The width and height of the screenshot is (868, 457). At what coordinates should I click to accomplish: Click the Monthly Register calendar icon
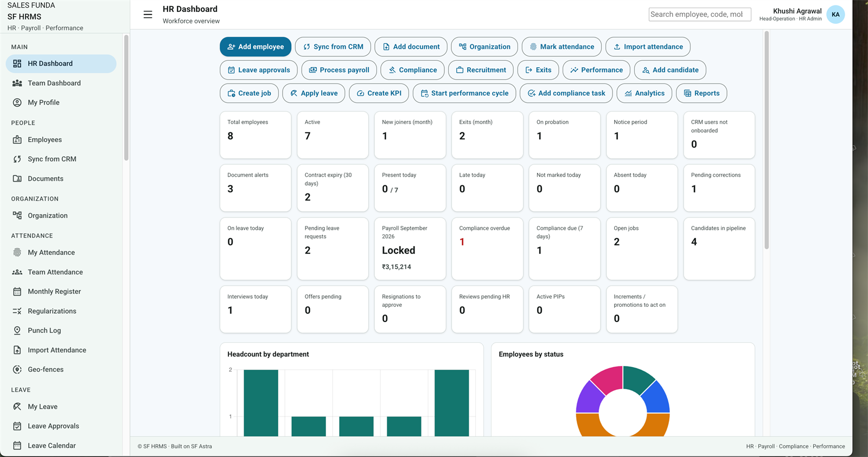17,292
